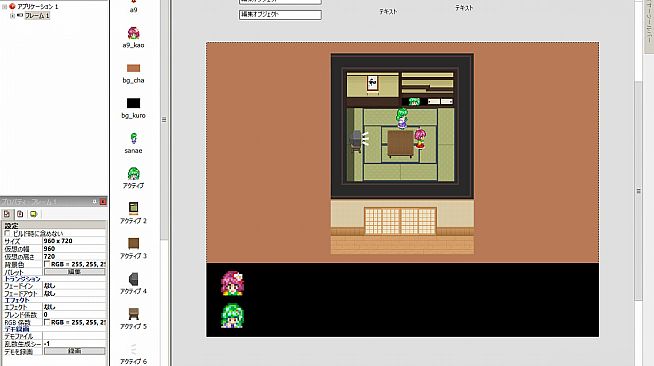Select アプリケーション 1 in the workspace tree
654x366 pixels.
(38, 7)
